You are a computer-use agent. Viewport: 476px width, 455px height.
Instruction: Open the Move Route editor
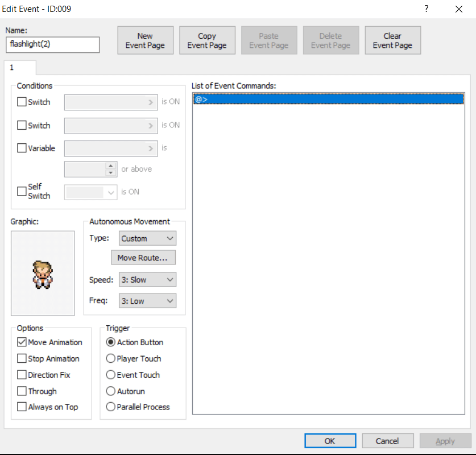click(143, 258)
